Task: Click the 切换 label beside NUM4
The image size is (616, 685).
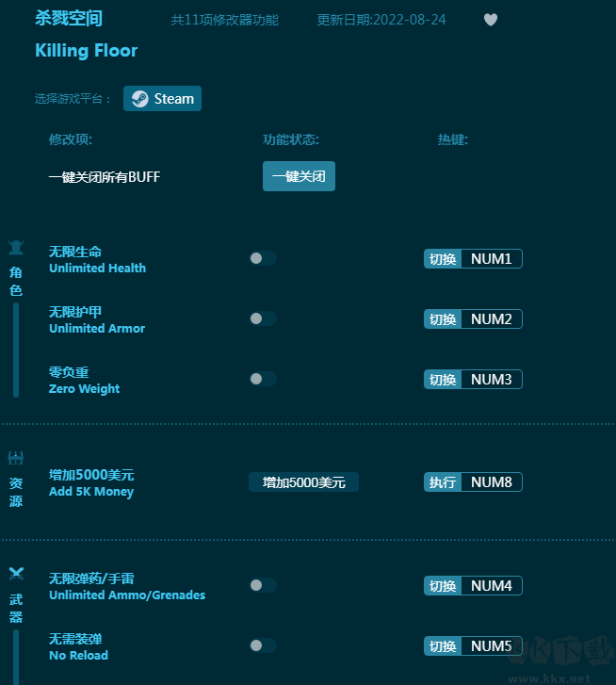Action: (x=443, y=586)
